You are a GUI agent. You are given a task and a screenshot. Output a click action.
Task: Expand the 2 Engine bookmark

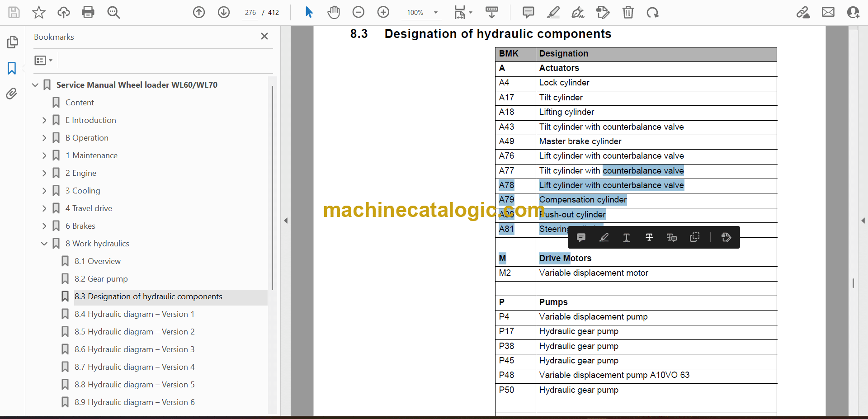point(44,173)
